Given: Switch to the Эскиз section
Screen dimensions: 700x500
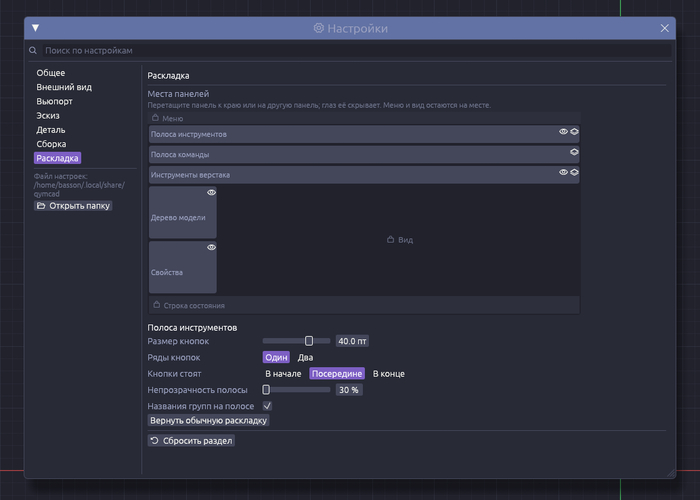Looking at the screenshot, I should pyautogui.click(x=48, y=116).
